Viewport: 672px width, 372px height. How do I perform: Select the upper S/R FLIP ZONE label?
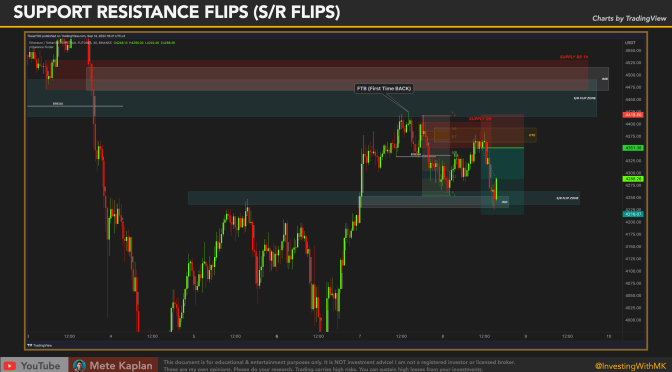pyautogui.click(x=585, y=98)
